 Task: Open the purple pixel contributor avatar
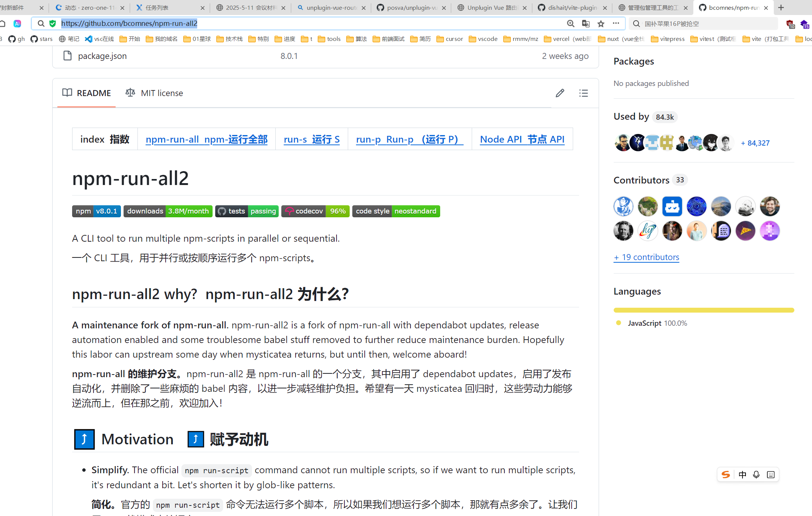(x=770, y=231)
